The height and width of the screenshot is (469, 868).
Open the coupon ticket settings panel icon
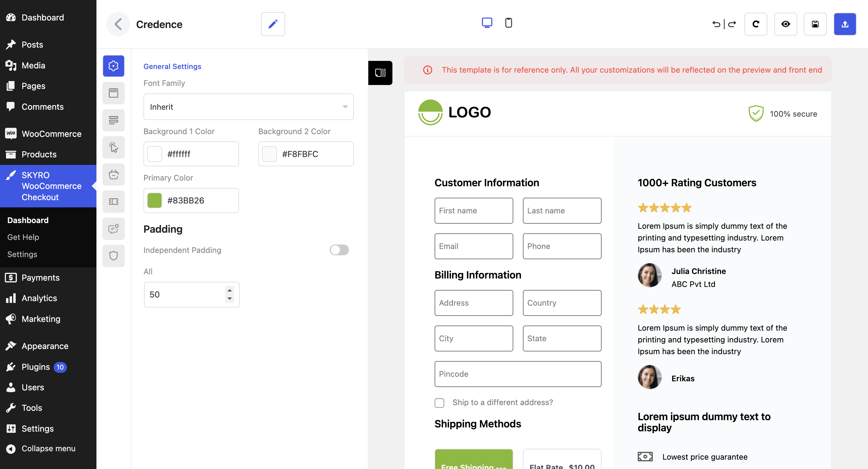coord(114,201)
